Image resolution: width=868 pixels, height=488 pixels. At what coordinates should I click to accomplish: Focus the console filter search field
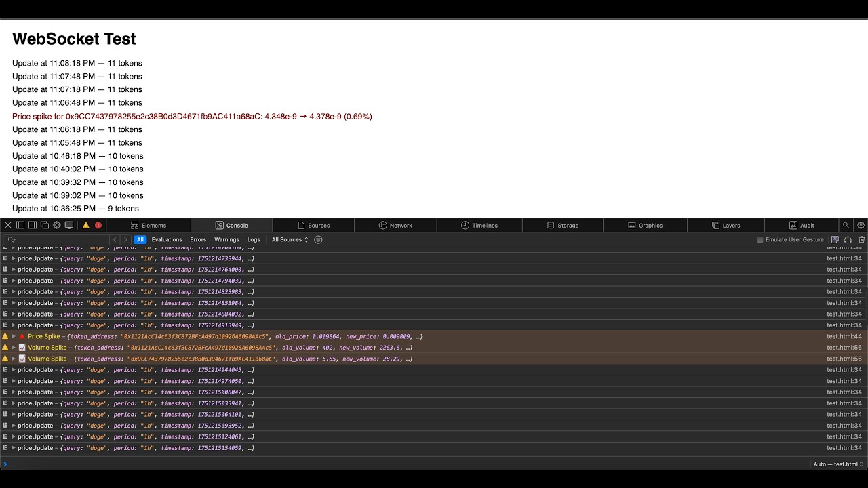[x=56, y=239]
